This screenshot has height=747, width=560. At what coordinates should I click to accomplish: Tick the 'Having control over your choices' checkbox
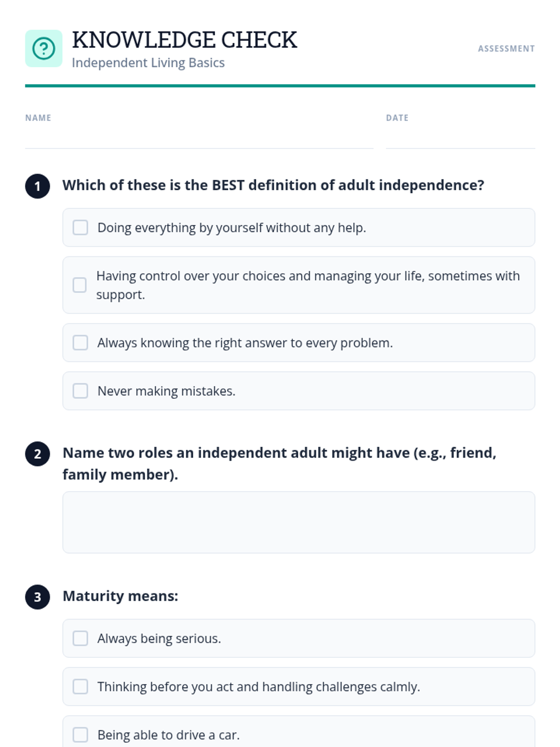click(80, 285)
